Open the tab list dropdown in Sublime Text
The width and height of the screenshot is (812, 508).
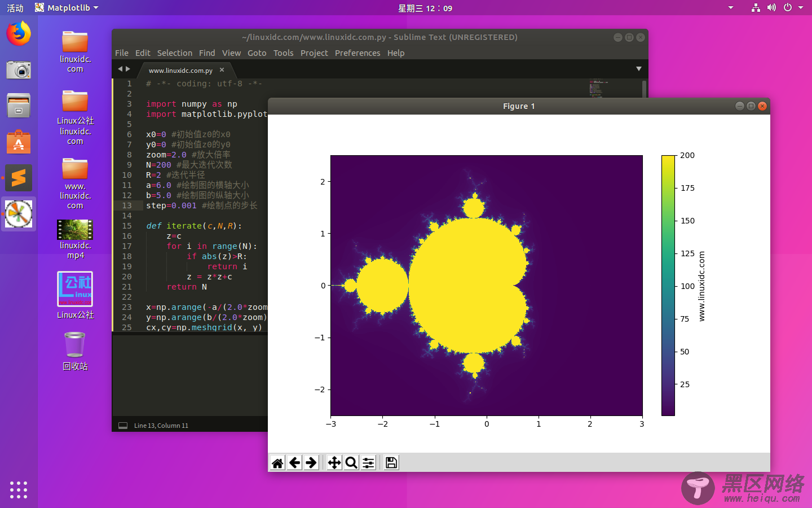[639, 69]
